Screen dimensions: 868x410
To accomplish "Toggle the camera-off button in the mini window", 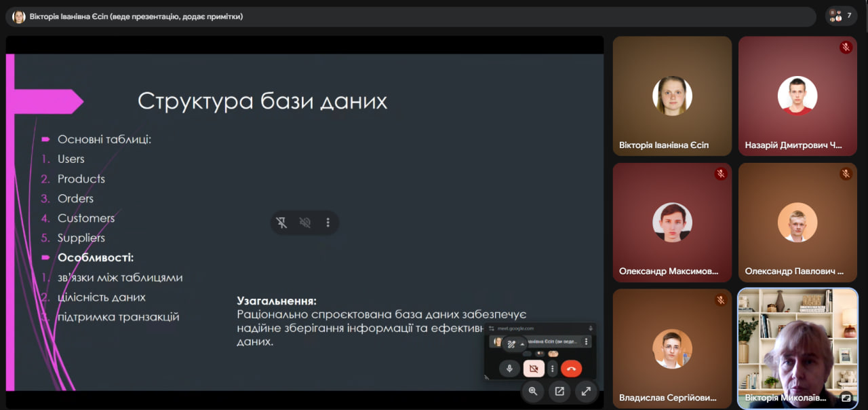I will coord(534,369).
